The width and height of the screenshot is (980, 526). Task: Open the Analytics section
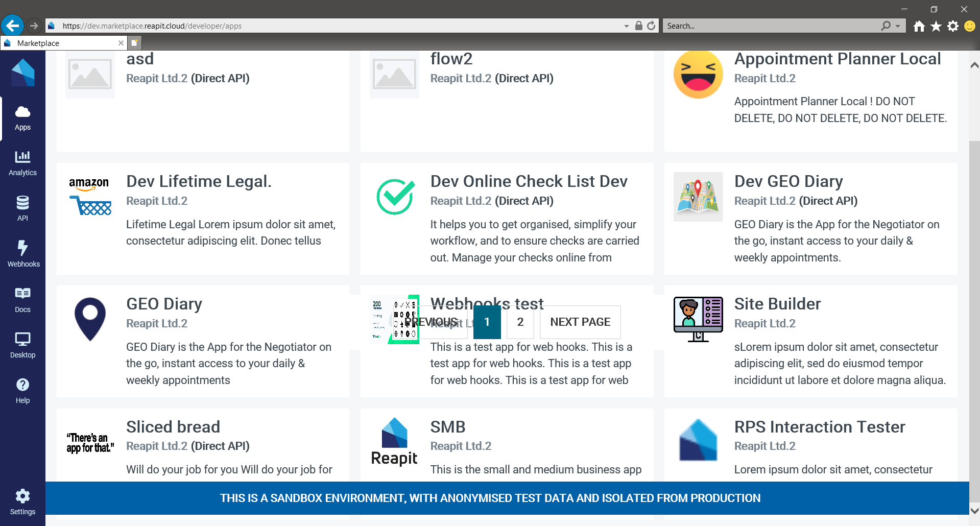22,162
